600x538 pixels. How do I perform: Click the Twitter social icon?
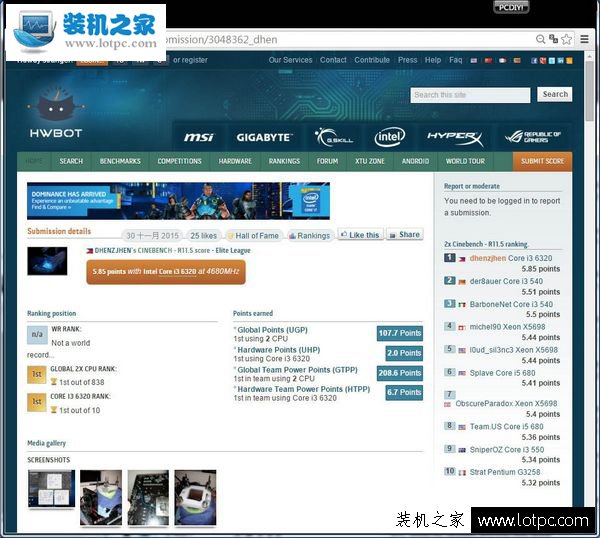[551, 60]
